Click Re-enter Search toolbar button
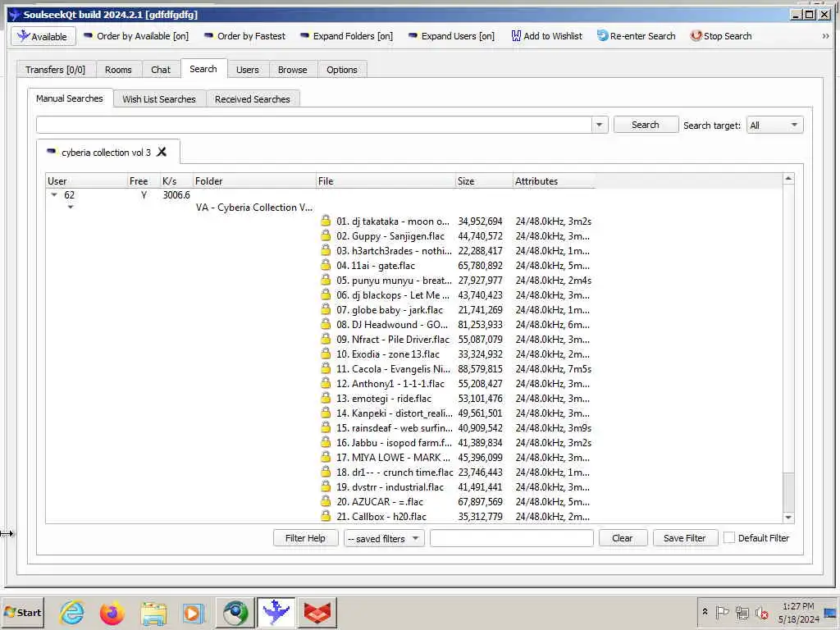The height and width of the screenshot is (630, 840). tap(636, 36)
